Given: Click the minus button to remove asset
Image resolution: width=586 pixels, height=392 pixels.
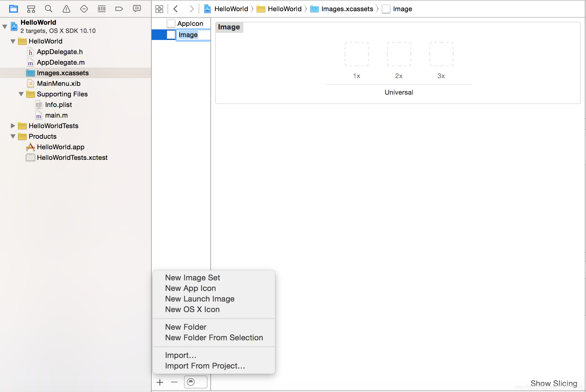Looking at the screenshot, I should coord(174,382).
